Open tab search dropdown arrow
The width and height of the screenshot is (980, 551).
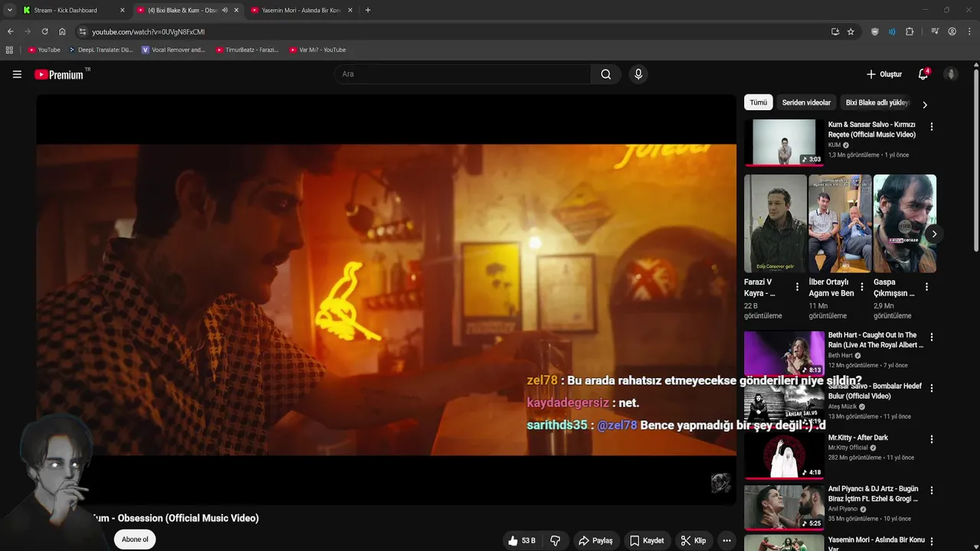(9, 10)
